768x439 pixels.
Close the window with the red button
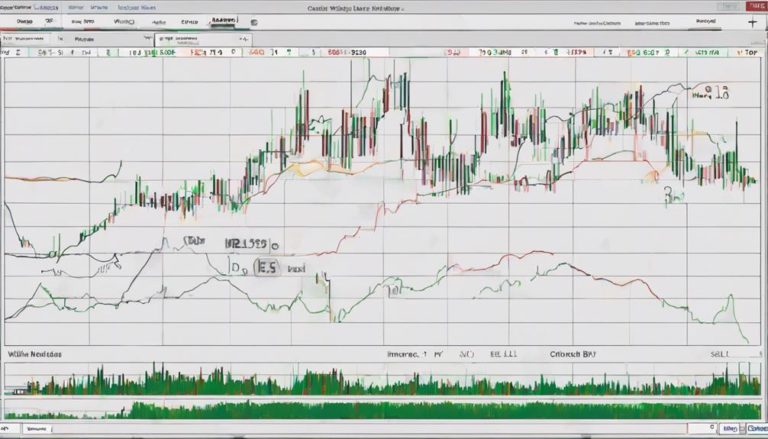pos(757,6)
